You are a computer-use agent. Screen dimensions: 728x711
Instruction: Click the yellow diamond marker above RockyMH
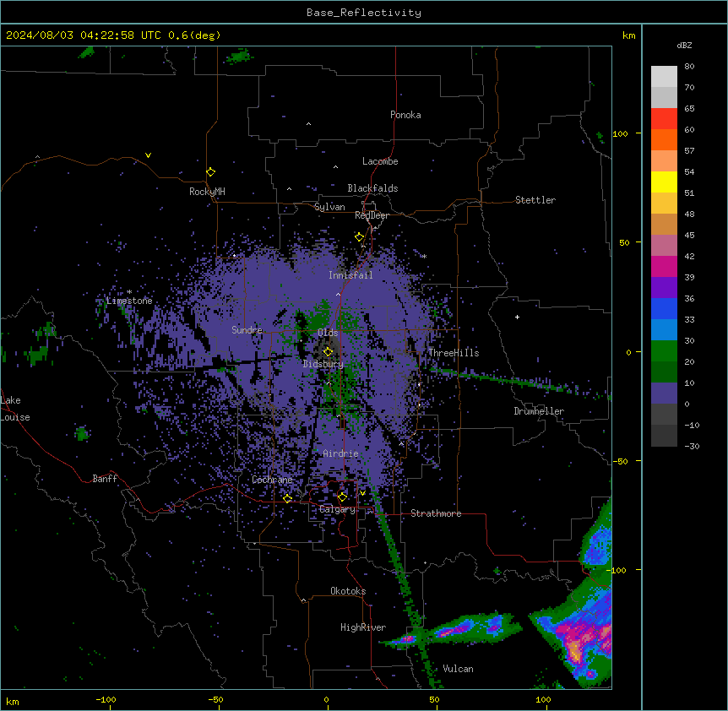click(210, 172)
